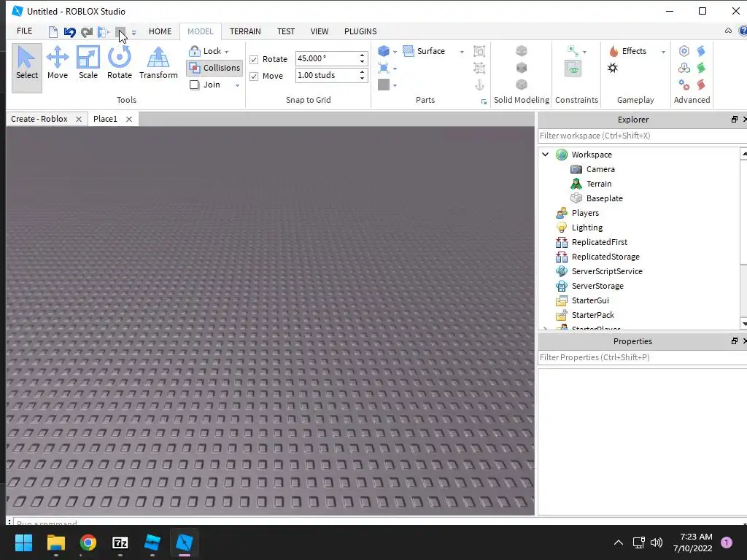Enable the Join checkbox
The width and height of the screenshot is (747, 560).
tap(194, 85)
